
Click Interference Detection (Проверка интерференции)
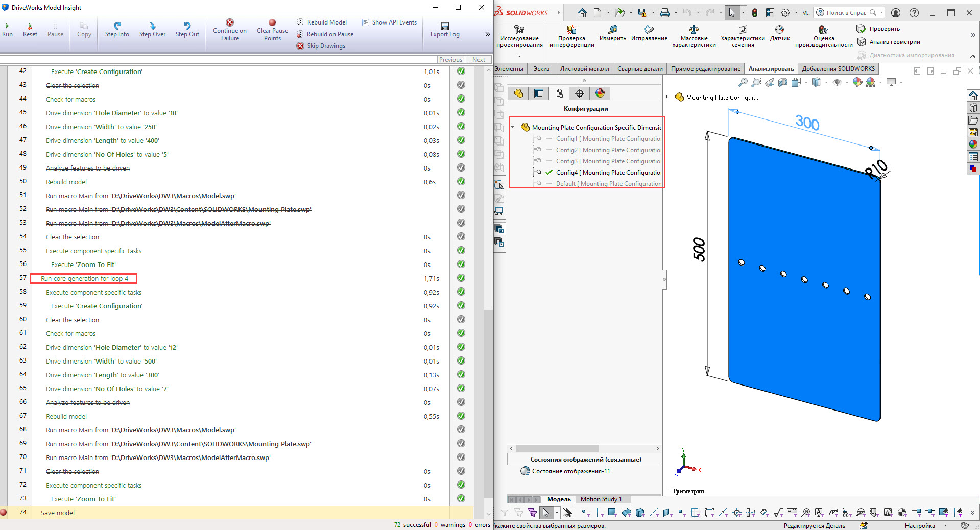point(571,36)
